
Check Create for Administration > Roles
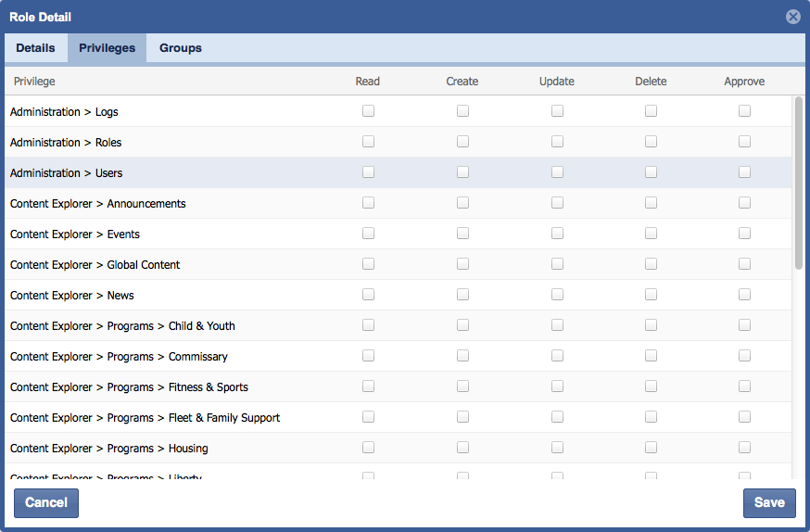462,142
